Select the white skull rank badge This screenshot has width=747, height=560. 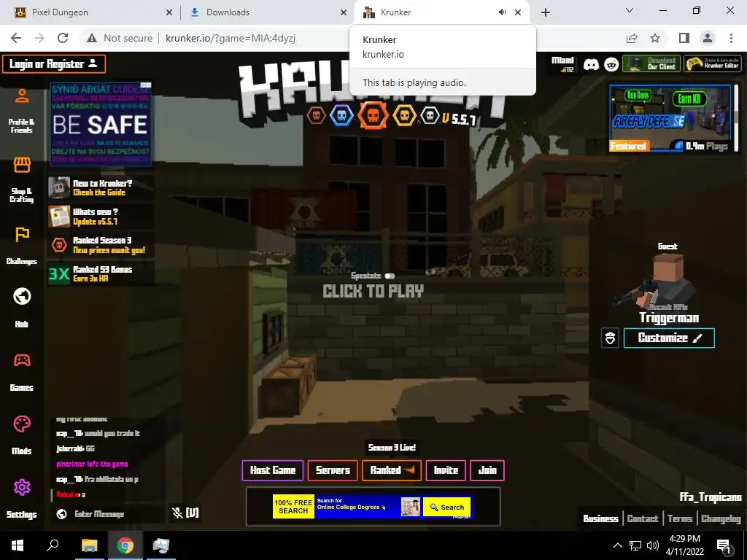point(430,115)
